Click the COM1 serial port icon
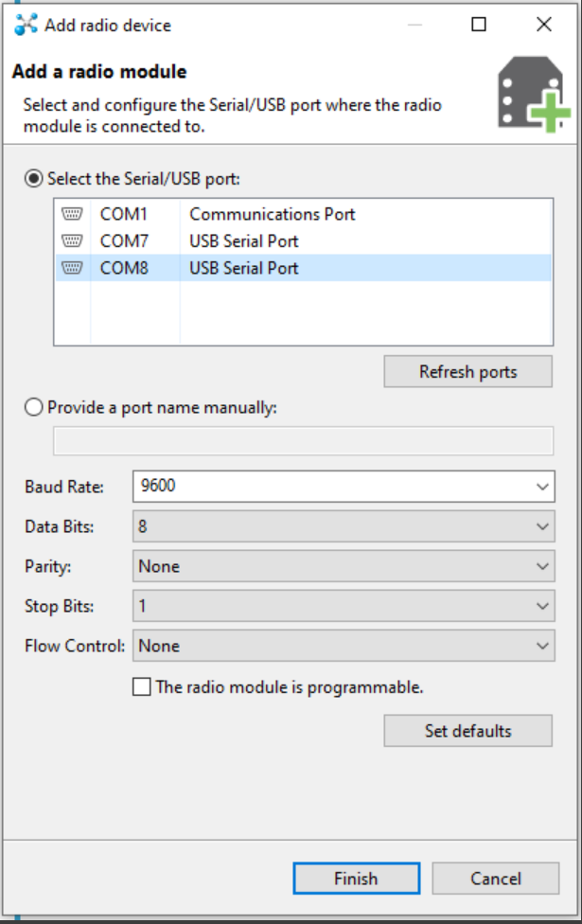Image resolution: width=582 pixels, height=924 pixels. coord(72,214)
